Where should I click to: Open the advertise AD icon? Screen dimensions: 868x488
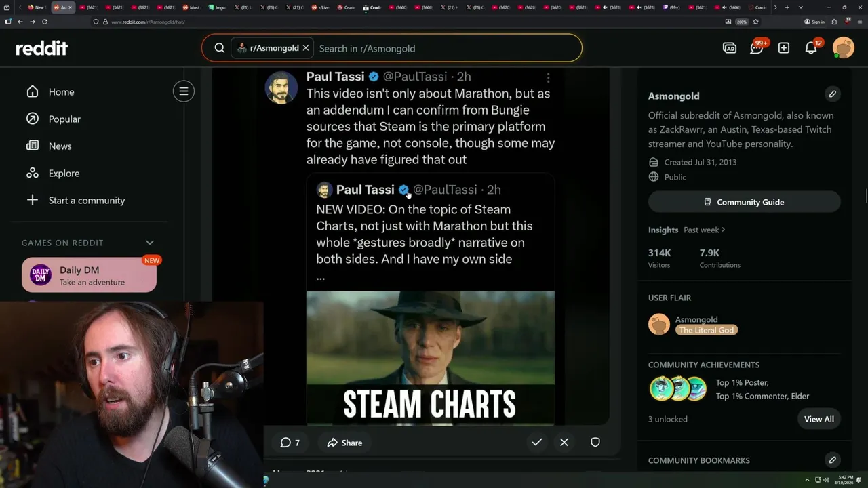(x=730, y=48)
